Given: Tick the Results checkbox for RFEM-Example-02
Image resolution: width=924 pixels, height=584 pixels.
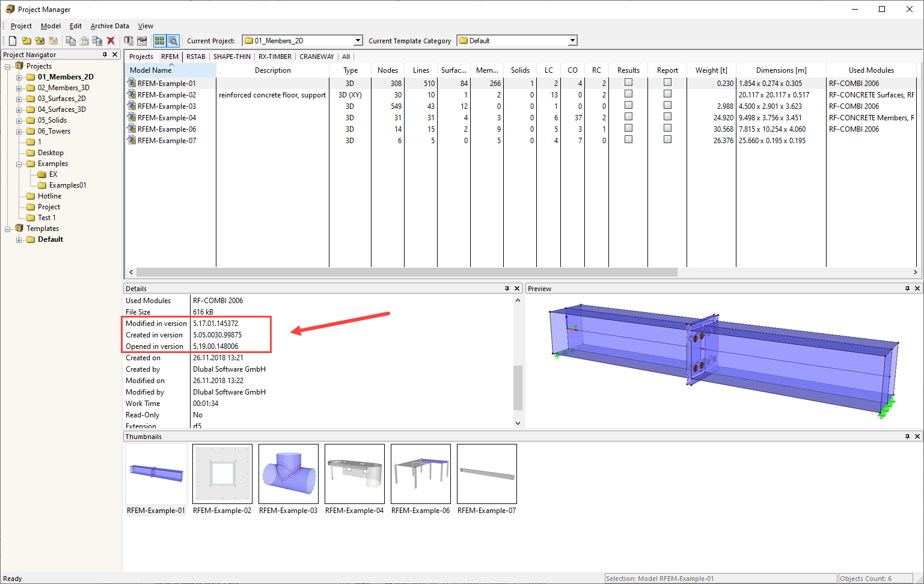Looking at the screenshot, I should pyautogui.click(x=628, y=94).
